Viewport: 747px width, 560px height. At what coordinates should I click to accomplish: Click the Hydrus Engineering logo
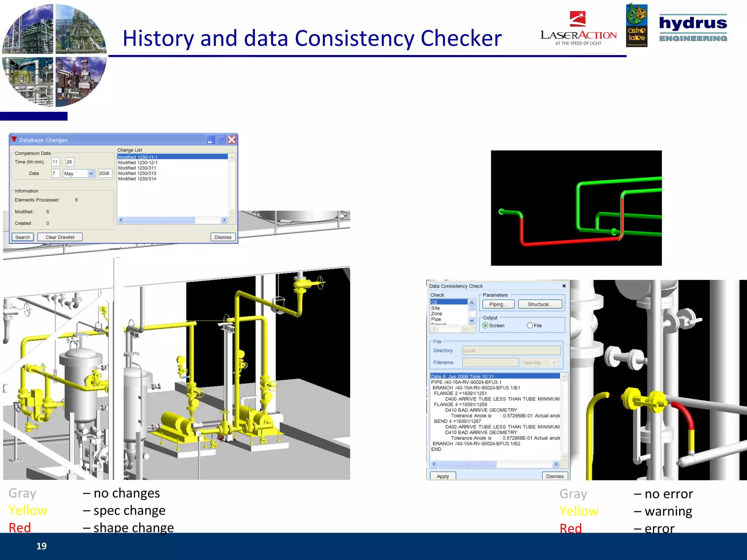[693, 28]
